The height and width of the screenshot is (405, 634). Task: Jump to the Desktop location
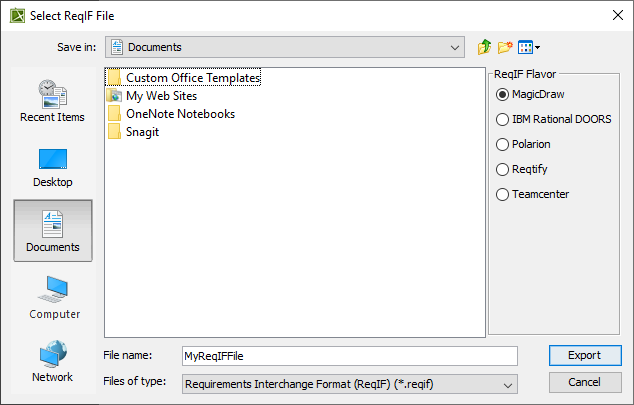52,167
